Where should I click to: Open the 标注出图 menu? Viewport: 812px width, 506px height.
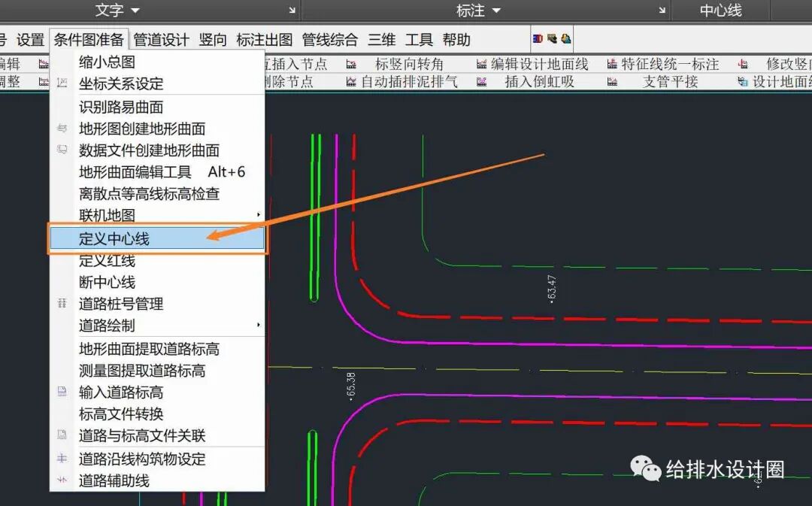[x=265, y=40]
